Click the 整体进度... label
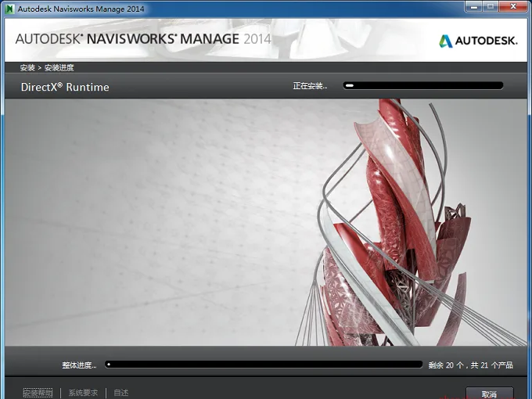Viewport: 532px width, 399px height. (79, 365)
